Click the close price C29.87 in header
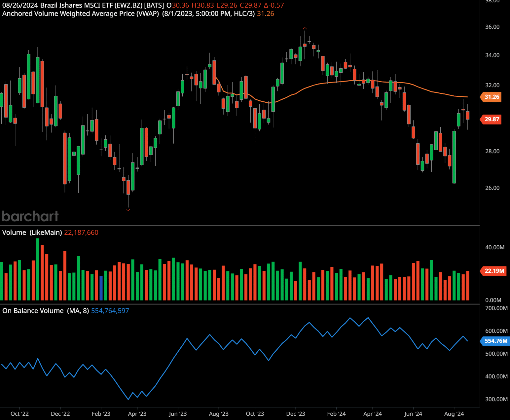 pos(250,5)
